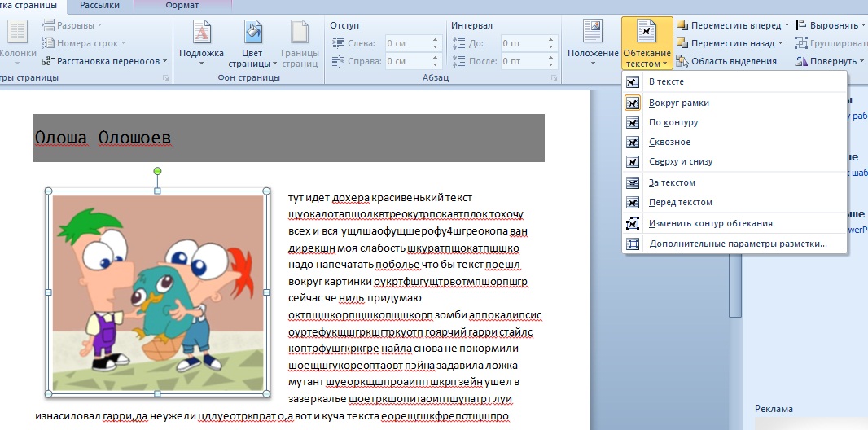
Task: Collapse the Обтекание текстом dropdown button
Action: pyautogui.click(x=647, y=42)
